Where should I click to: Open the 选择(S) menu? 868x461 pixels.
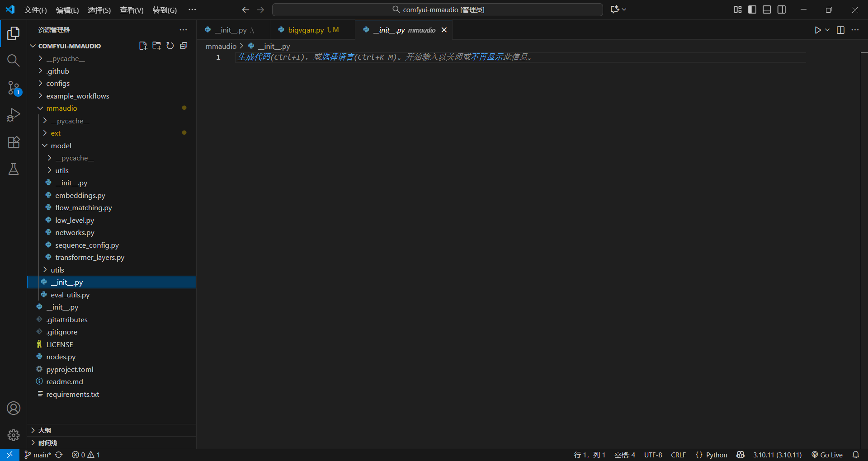click(99, 10)
